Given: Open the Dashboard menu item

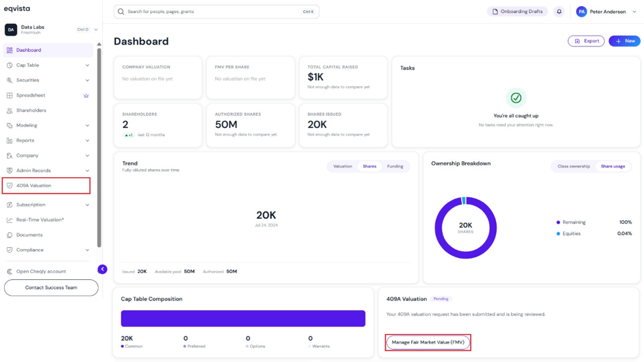Looking at the screenshot, I should [48, 50].
